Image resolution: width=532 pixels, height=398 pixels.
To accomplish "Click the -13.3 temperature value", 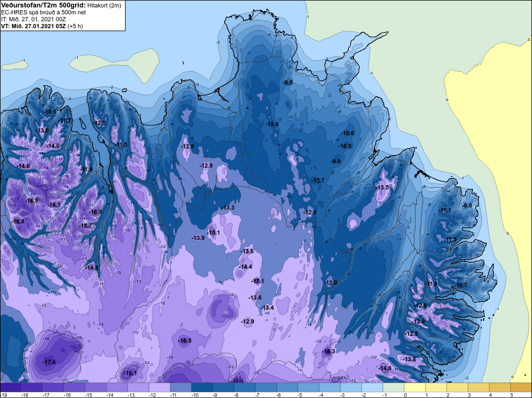I will tap(228, 208).
